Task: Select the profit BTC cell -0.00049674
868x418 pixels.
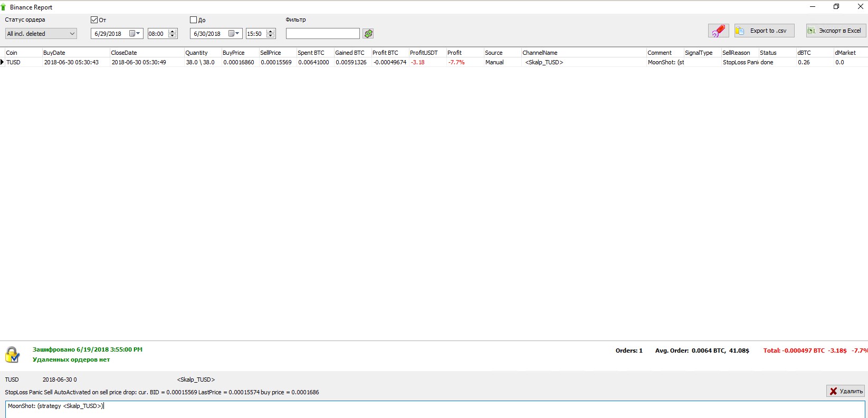Action: click(x=390, y=62)
